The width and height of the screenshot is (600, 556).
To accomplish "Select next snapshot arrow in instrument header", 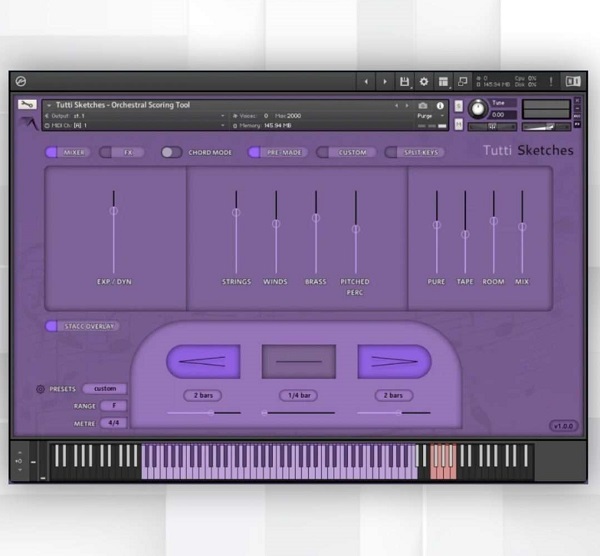I will (x=407, y=105).
